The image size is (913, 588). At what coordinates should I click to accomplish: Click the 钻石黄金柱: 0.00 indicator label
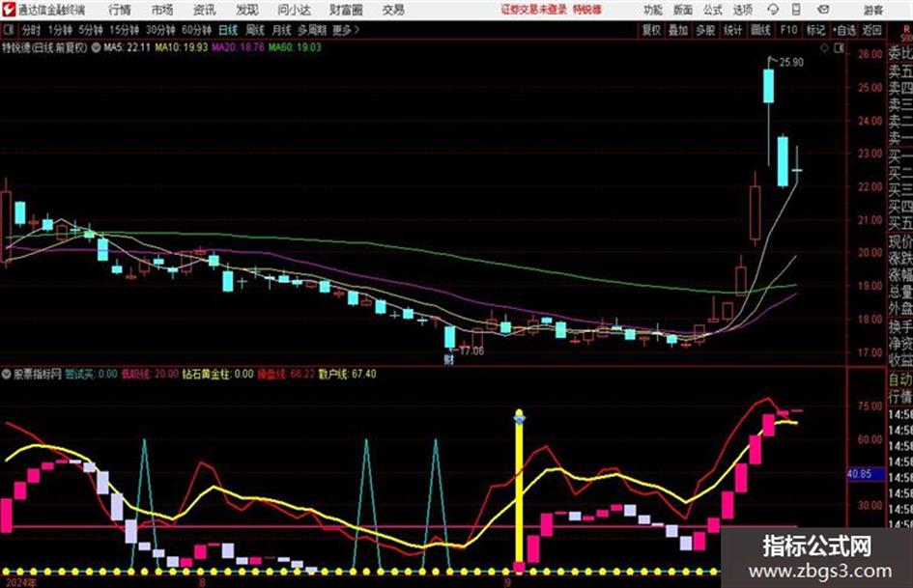(217, 375)
